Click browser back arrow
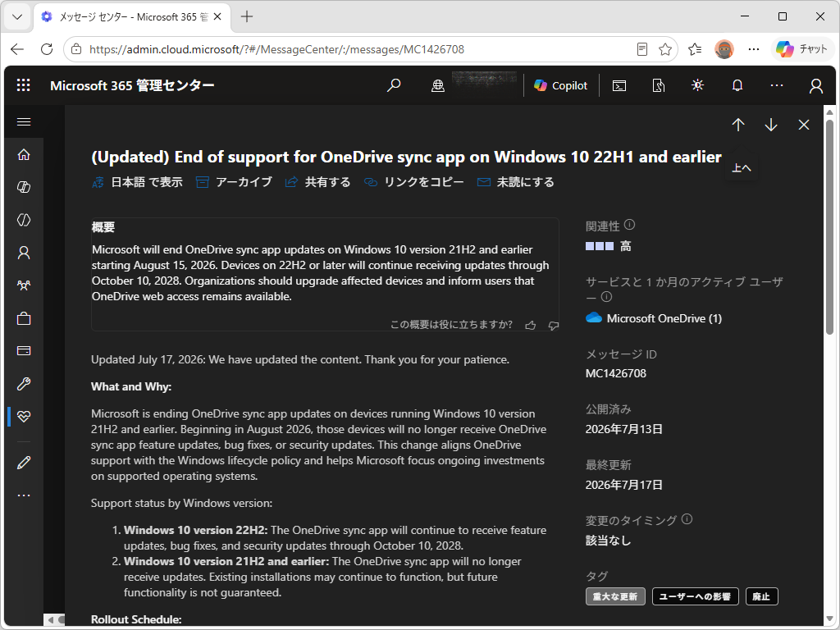This screenshot has height=630, width=840. (x=17, y=49)
